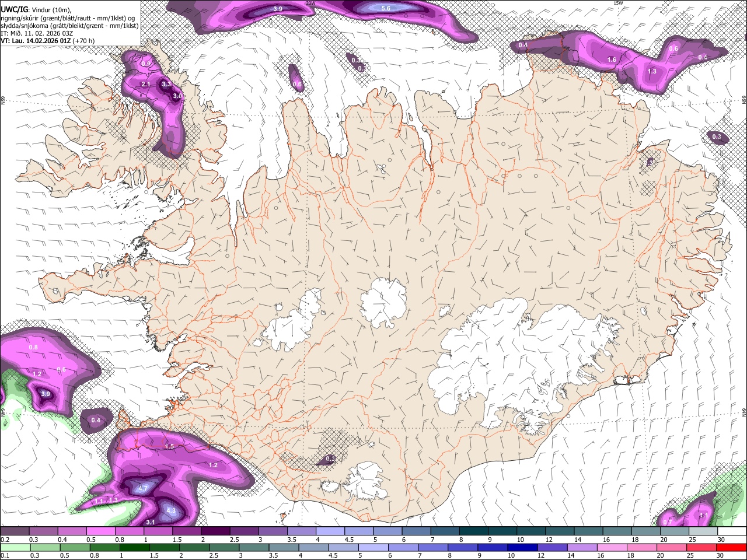Select the red bottom legend swatch after 30
The height and width of the screenshot is (560, 747).
click(732, 547)
